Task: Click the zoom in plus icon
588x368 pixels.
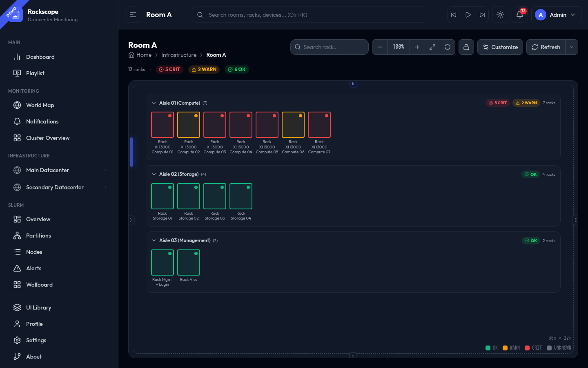Action: coord(417,47)
